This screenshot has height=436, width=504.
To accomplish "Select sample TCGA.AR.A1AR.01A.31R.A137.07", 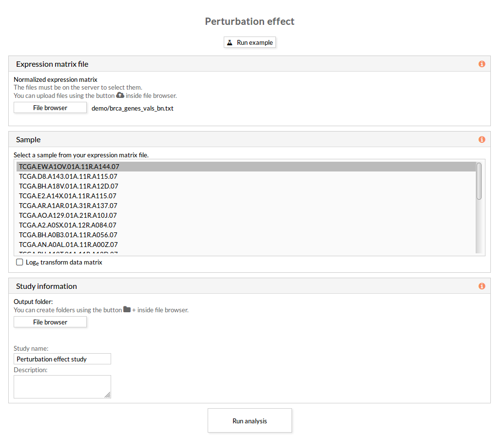I will tap(68, 206).
